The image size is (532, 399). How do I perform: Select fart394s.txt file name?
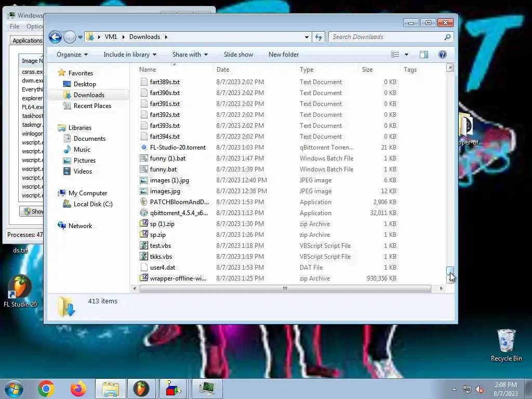165,137
